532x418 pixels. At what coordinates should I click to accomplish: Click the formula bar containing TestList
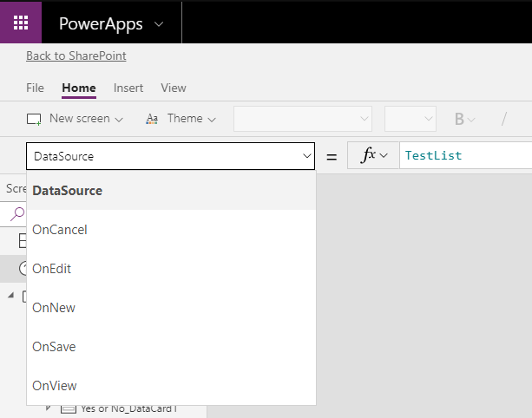coord(466,155)
